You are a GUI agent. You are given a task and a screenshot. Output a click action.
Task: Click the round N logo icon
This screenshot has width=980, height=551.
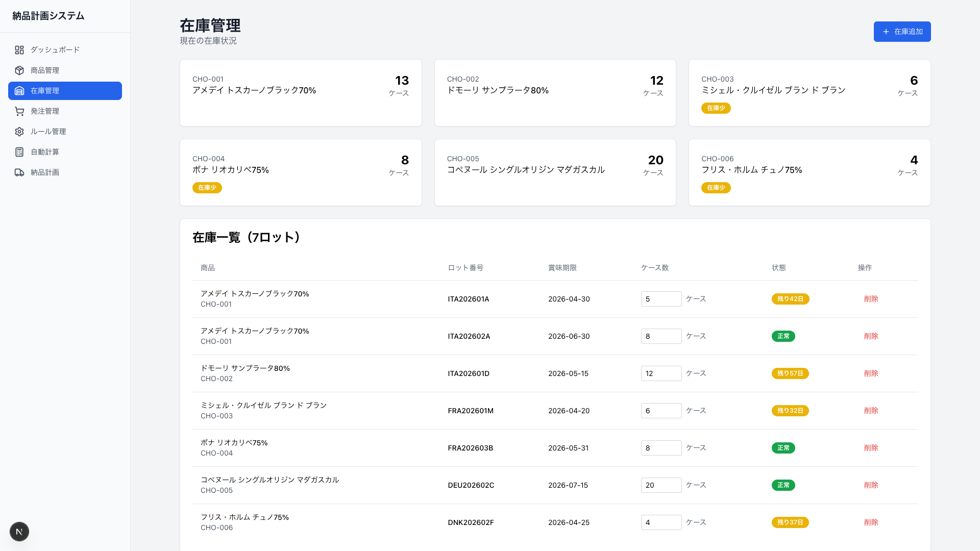pos(19,532)
